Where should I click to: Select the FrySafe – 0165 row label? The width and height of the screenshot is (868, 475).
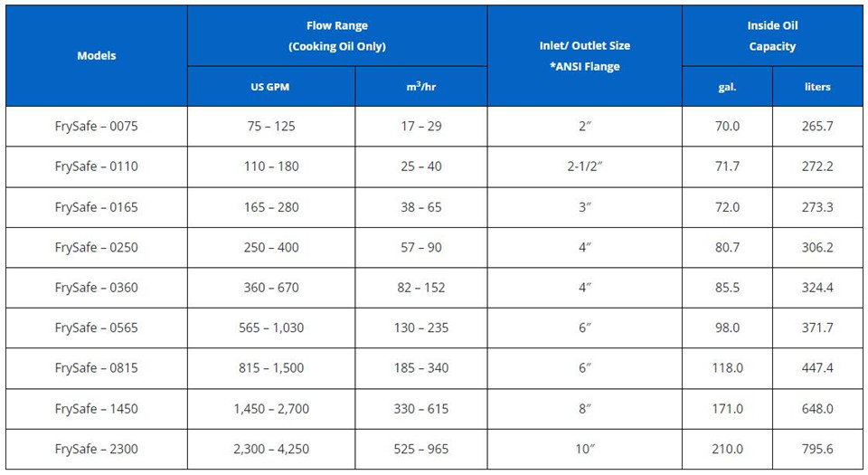tap(97, 207)
